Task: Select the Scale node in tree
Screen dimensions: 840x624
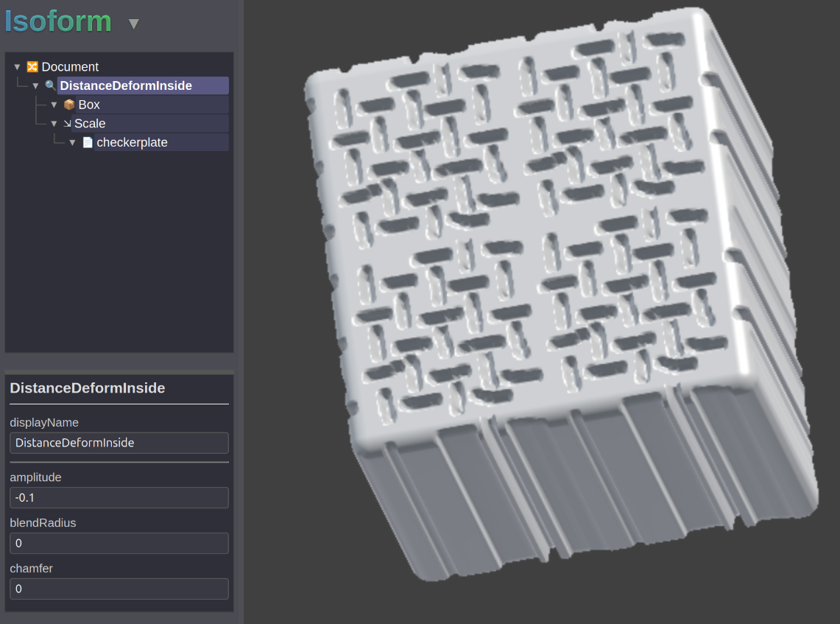Action: pos(90,124)
